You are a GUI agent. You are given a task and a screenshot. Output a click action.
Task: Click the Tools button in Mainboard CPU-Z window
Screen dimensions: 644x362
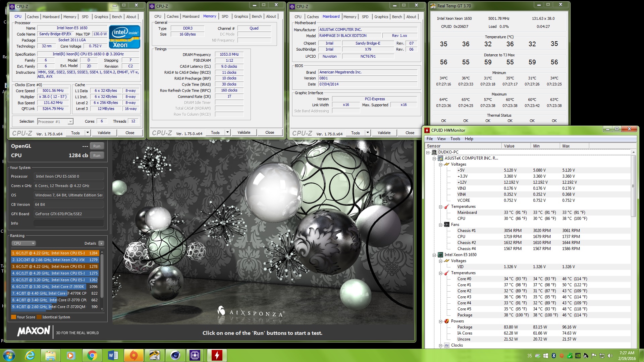(356, 133)
